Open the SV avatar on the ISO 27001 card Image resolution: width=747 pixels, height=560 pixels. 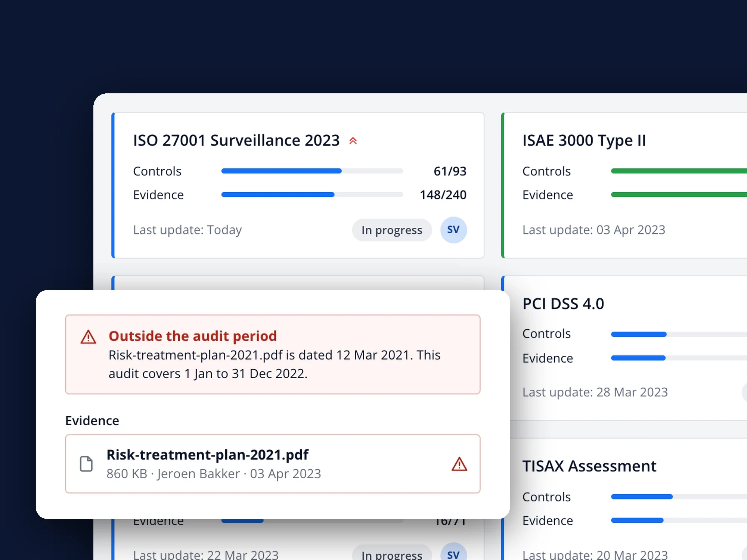click(453, 230)
